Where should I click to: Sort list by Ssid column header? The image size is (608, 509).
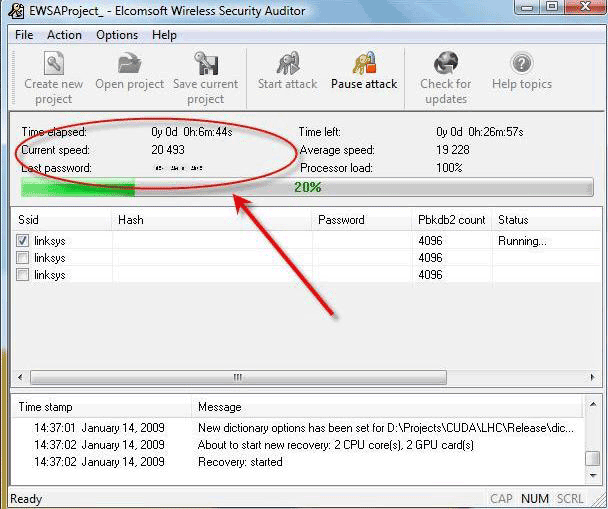point(62,219)
